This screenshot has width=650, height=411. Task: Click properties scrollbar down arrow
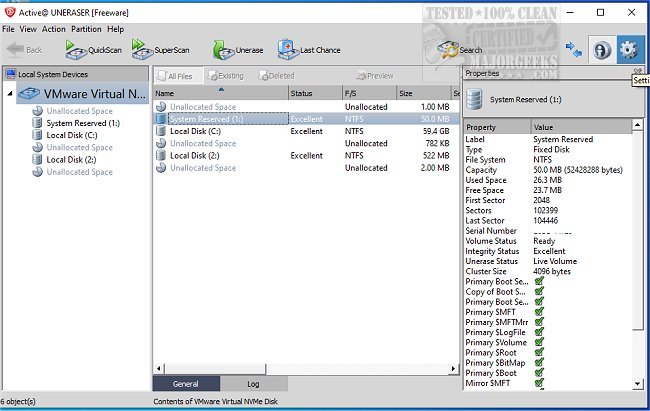(x=638, y=384)
